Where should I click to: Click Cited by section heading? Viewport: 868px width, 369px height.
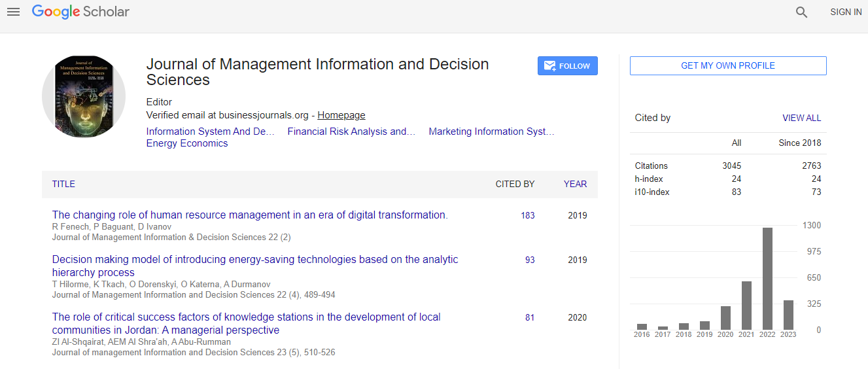(x=653, y=118)
